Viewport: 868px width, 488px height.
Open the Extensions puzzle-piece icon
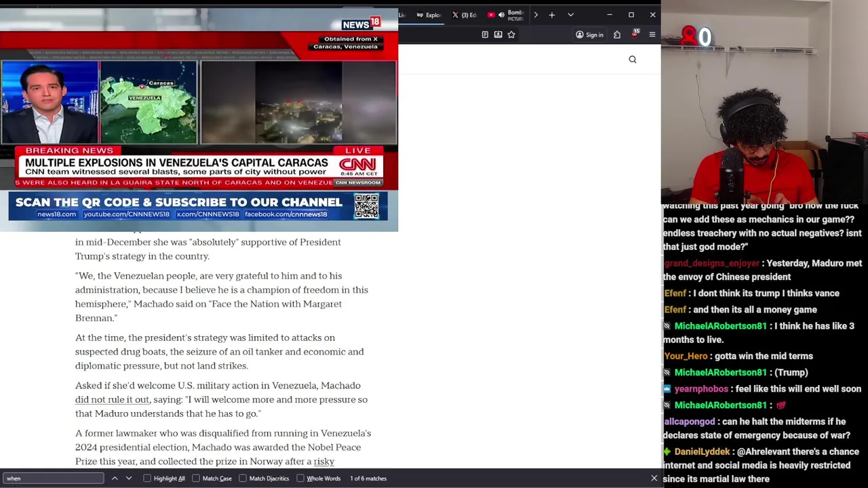click(617, 35)
